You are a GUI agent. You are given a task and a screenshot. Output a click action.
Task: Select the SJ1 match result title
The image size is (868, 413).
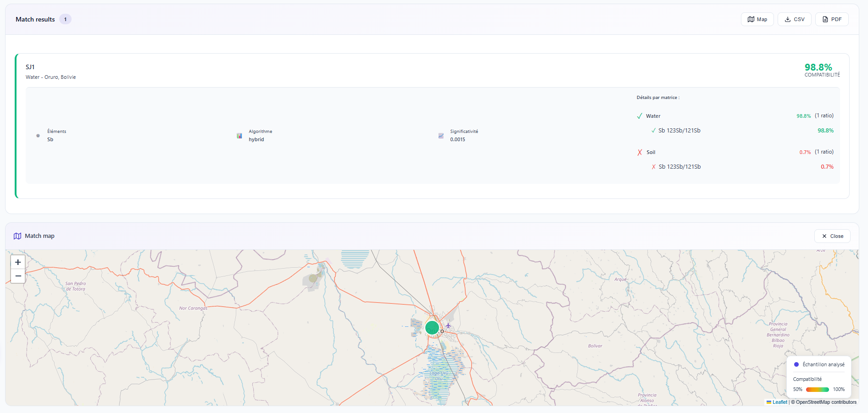tap(30, 67)
